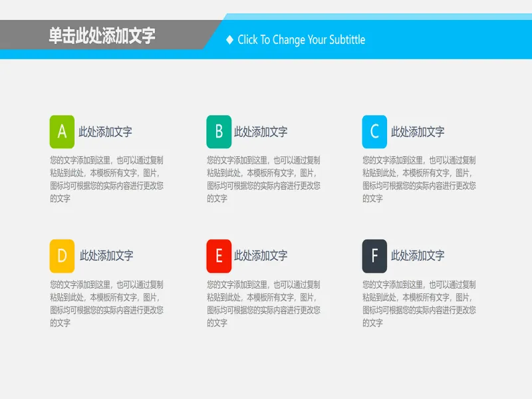Select the heading 此处添加文字 beside icon D
Image resolution: width=532 pixels, height=399 pixels.
pos(106,255)
